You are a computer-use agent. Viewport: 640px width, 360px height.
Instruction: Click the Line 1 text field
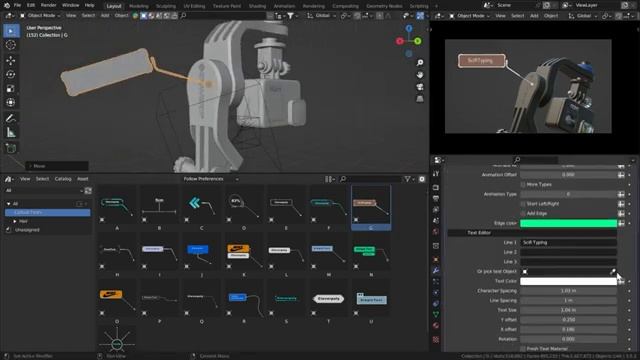(x=568, y=242)
